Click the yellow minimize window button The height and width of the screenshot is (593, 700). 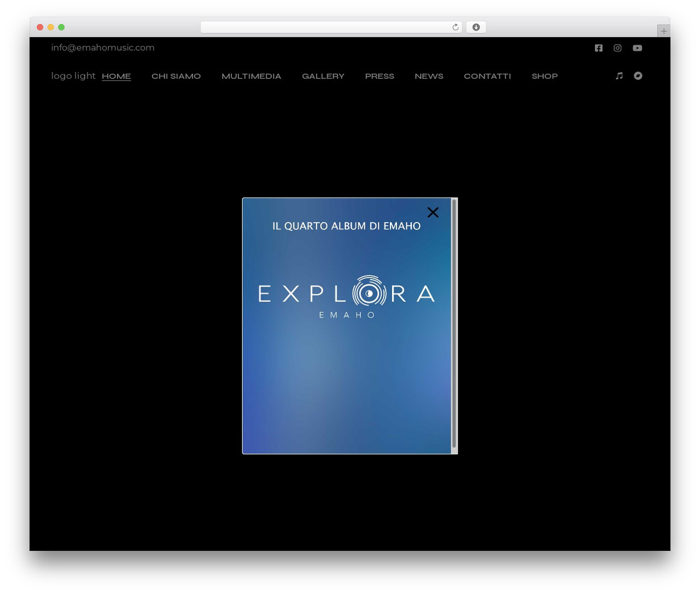click(x=51, y=27)
